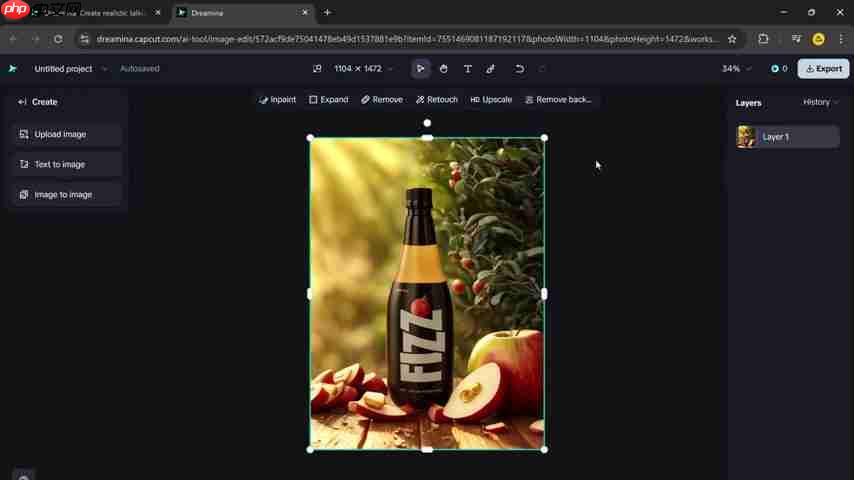Screen dimensions: 854x480
Task: Choose the Retouch tool
Action: (x=437, y=100)
